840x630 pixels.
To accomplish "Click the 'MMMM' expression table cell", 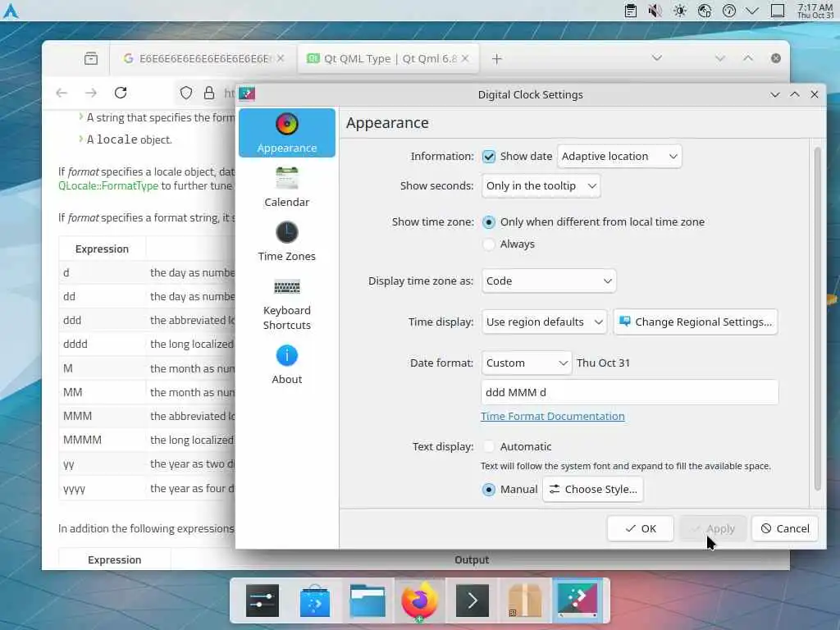I will coord(103,440).
